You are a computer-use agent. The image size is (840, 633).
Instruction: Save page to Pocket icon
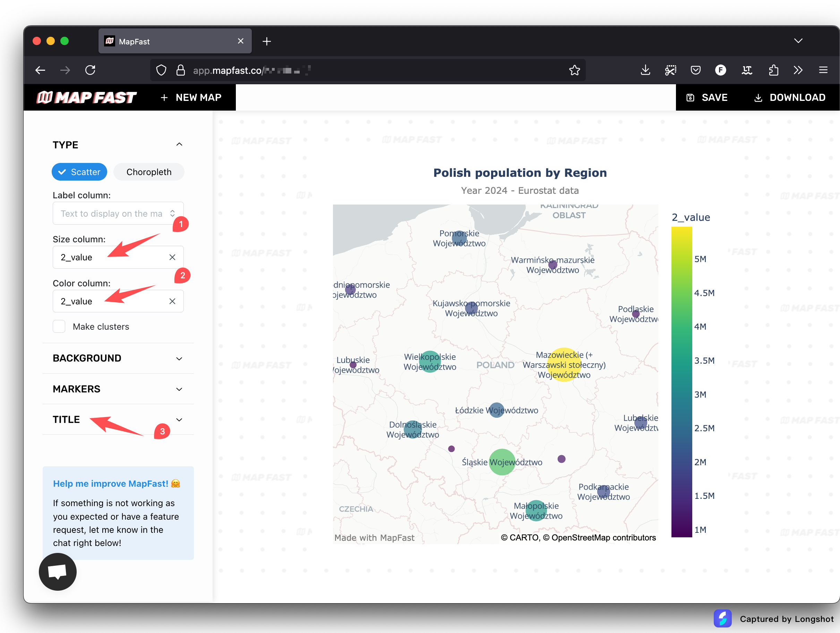(695, 70)
